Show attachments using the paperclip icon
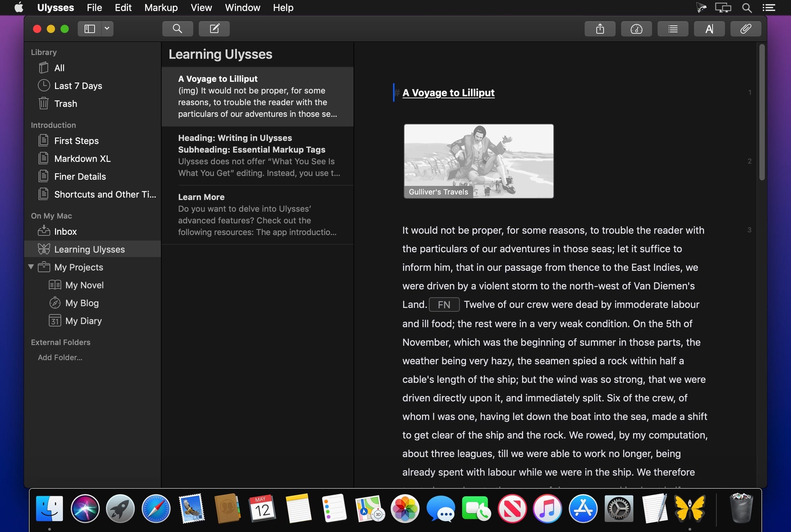The image size is (791, 532). click(746, 29)
